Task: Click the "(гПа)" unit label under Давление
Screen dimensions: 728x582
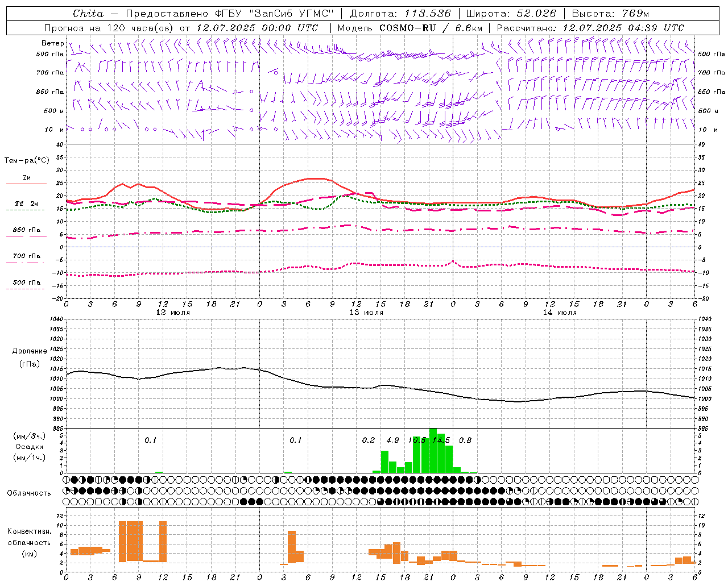Action: coord(30,364)
